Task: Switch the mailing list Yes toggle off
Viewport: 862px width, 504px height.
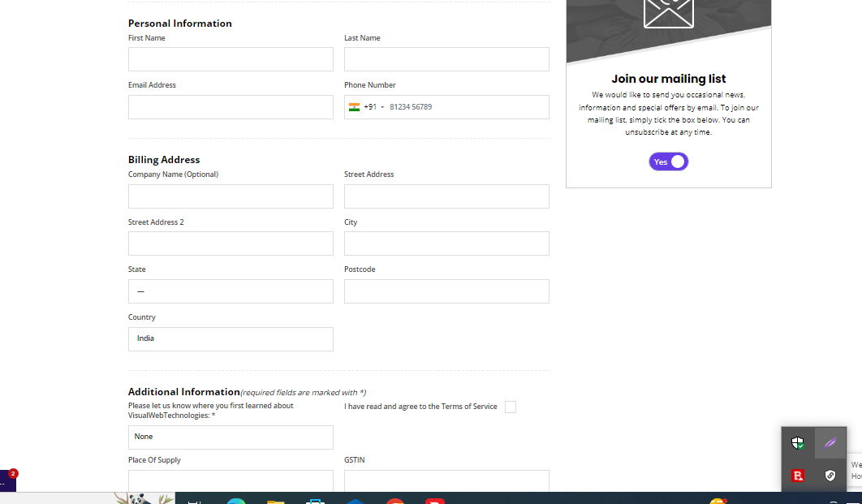Action: (668, 162)
